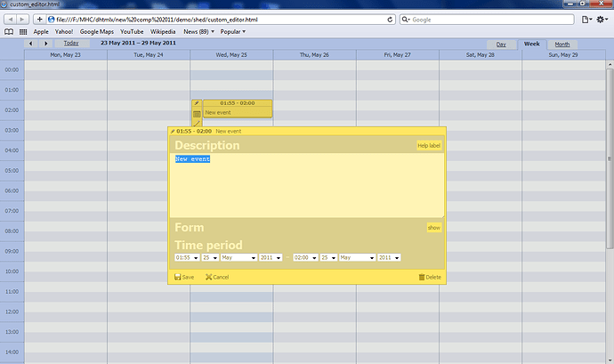The height and width of the screenshot is (364, 614).
Task: Go to previous week arrow
Action: point(30,44)
